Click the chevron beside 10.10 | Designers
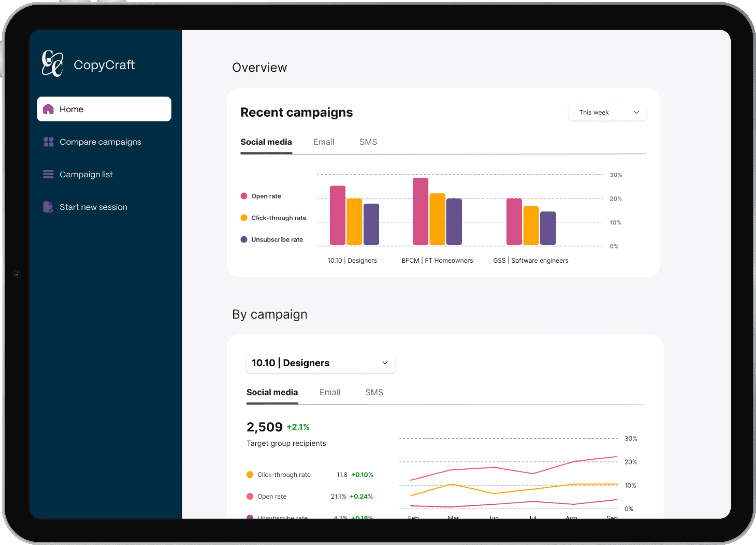Viewport: 756px width, 545px height. pyautogui.click(x=385, y=363)
